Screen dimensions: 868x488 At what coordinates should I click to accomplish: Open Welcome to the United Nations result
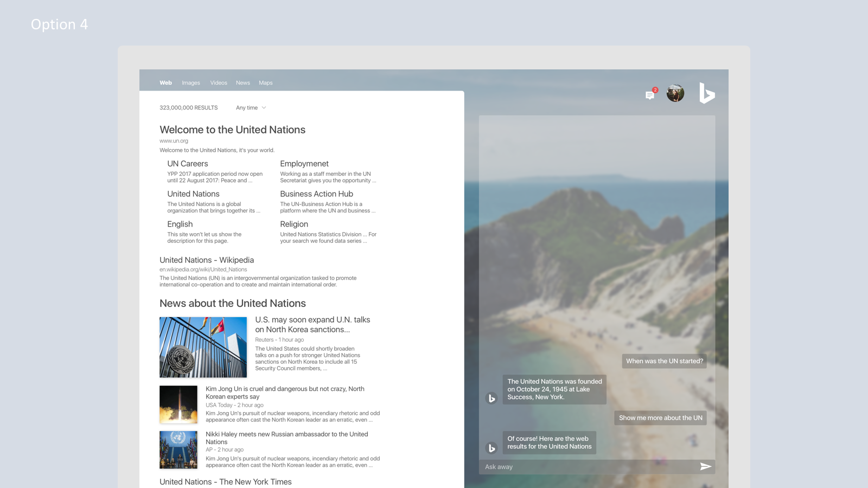click(232, 130)
